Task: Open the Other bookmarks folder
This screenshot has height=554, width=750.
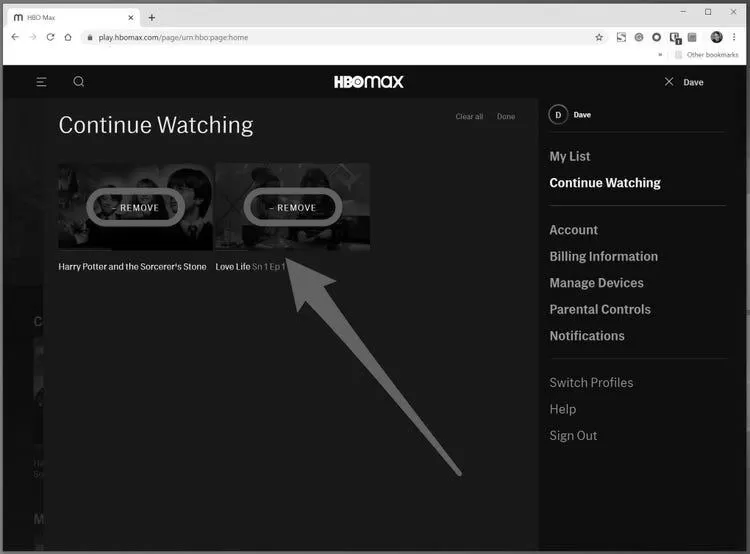Action: click(x=707, y=55)
